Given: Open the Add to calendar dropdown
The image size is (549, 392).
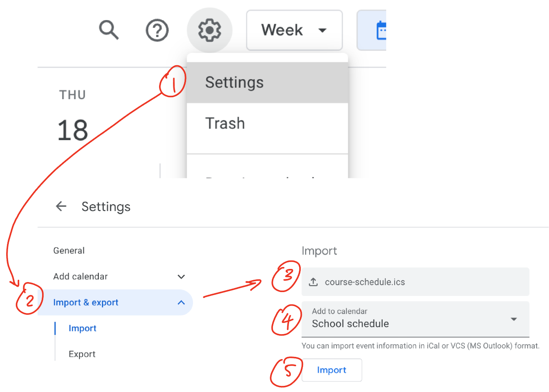Looking at the screenshot, I should pos(513,319).
